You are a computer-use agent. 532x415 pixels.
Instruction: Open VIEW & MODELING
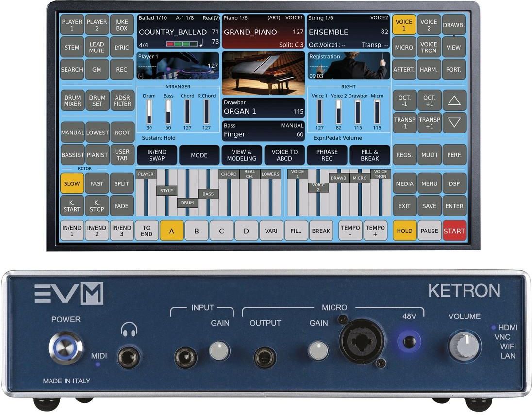click(x=242, y=155)
